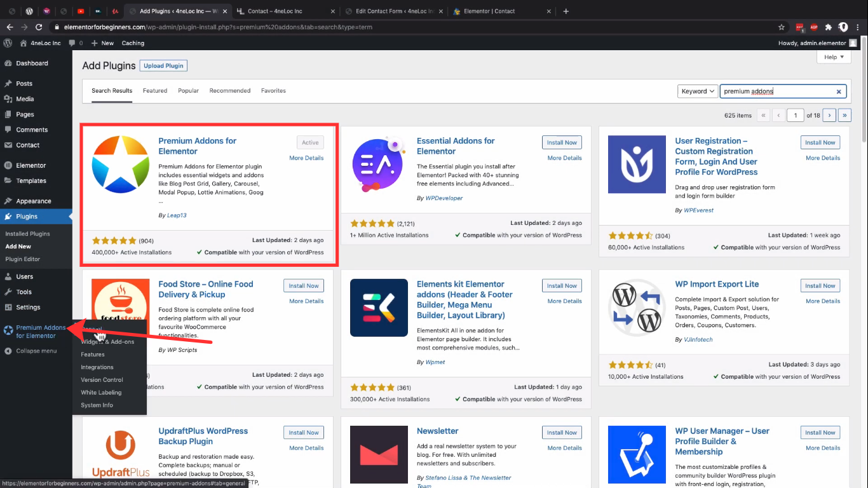The width and height of the screenshot is (868, 488).
Task: Open Settings menu in sidebar
Action: [x=28, y=307]
